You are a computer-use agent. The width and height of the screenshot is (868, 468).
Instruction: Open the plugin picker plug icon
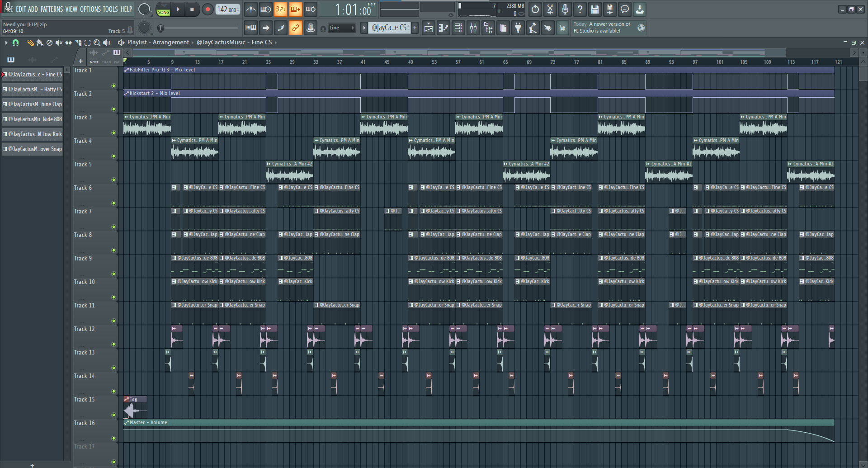tap(518, 28)
